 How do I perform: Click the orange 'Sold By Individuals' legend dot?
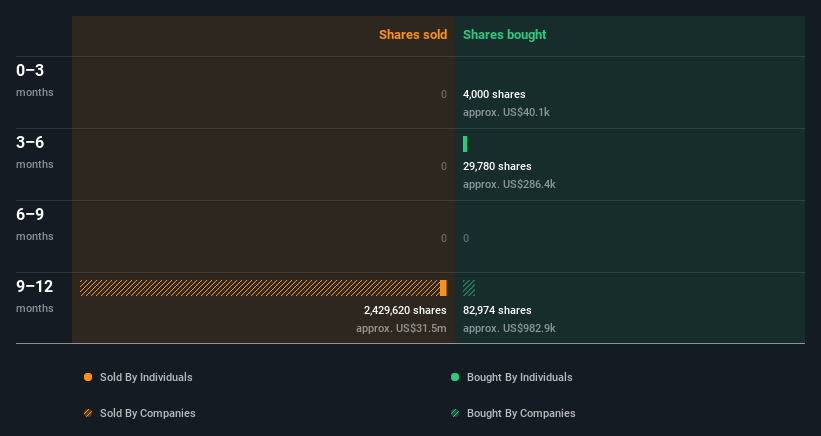pos(88,377)
